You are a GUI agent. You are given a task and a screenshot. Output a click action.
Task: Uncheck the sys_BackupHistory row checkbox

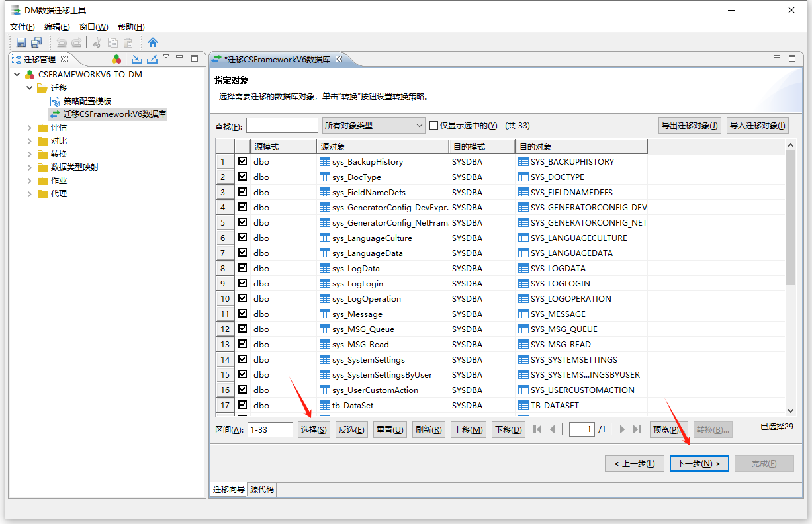[x=242, y=161]
